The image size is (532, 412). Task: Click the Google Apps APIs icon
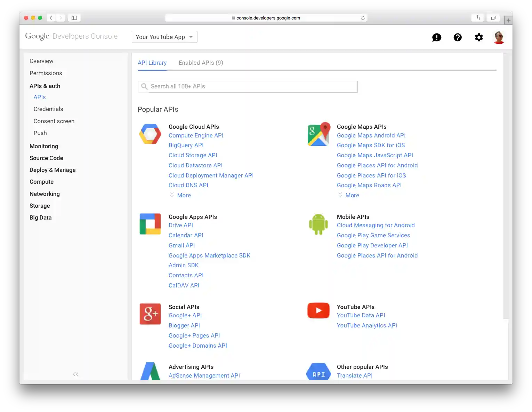(150, 224)
